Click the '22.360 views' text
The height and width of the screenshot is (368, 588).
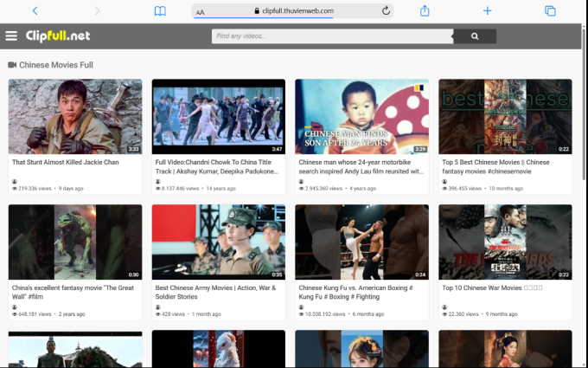click(463, 314)
